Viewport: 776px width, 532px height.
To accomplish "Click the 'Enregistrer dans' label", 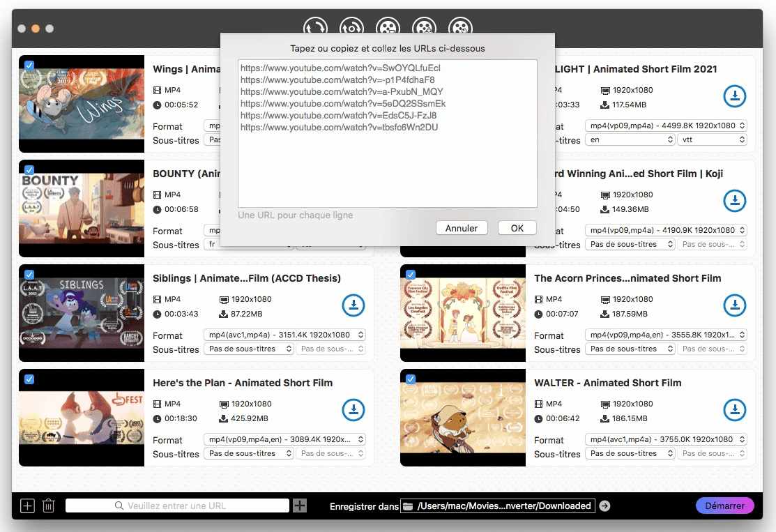I will click(364, 506).
